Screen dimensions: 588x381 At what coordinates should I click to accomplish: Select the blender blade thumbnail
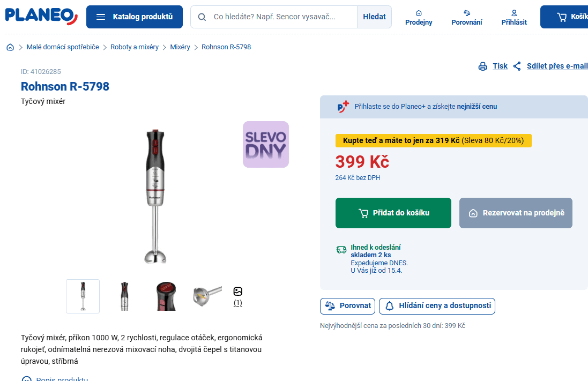coord(207,296)
